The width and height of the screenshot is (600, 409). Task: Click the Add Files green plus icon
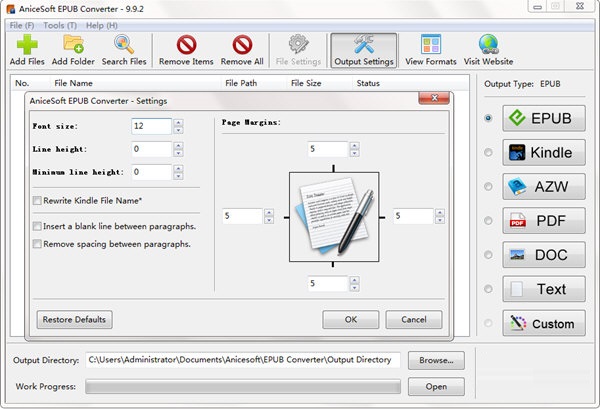27,44
